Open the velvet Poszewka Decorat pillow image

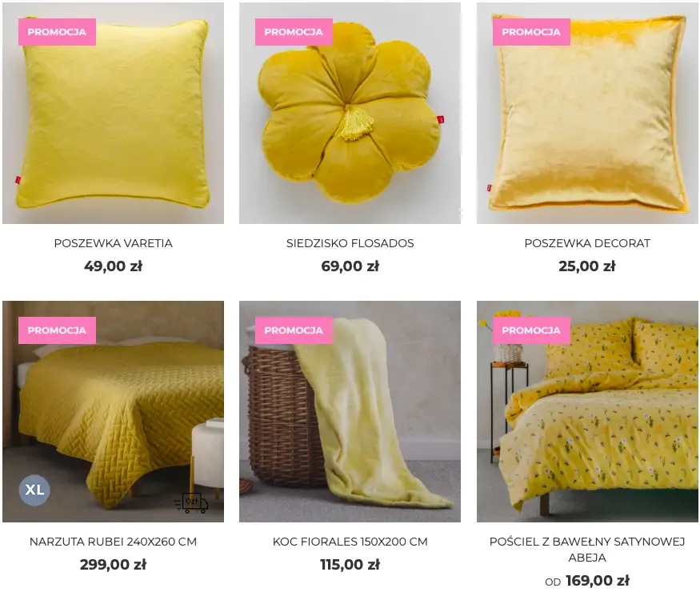pos(587,113)
